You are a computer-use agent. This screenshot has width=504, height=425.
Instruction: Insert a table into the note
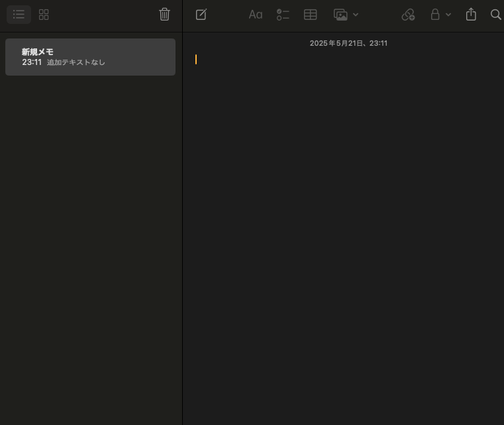tap(310, 15)
